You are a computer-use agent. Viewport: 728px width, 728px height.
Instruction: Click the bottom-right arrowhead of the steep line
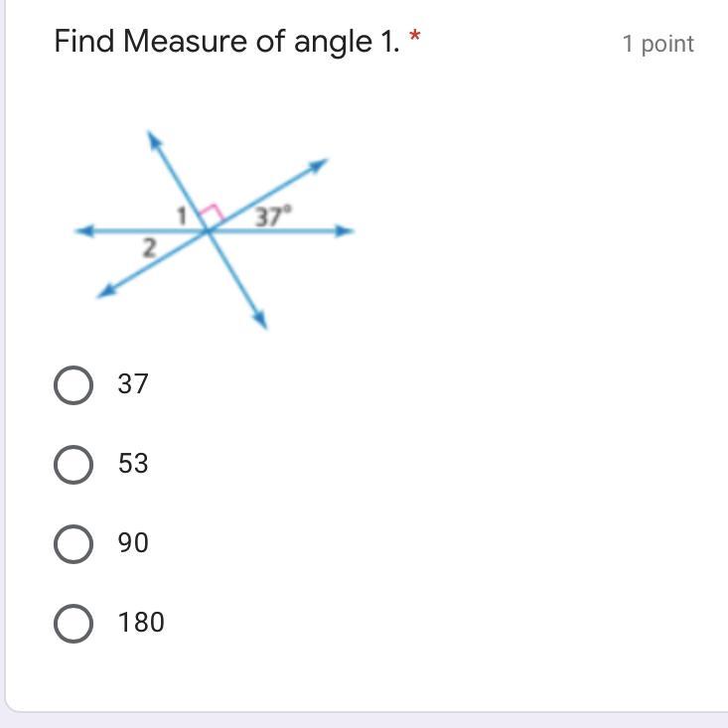261,320
